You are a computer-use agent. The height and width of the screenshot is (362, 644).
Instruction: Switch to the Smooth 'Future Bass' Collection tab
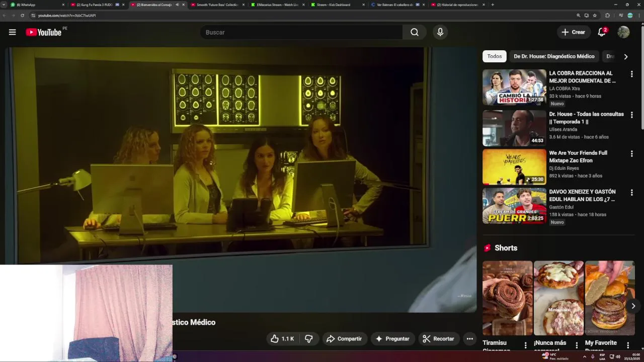point(217,5)
